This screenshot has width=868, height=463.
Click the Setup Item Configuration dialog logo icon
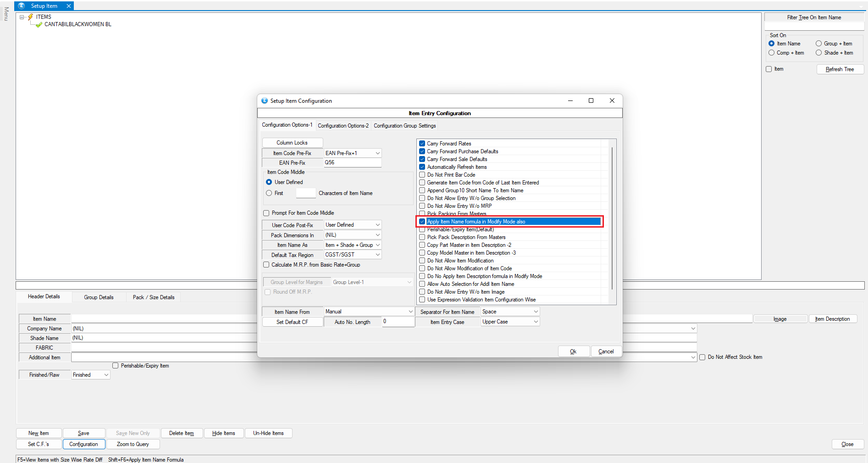265,101
